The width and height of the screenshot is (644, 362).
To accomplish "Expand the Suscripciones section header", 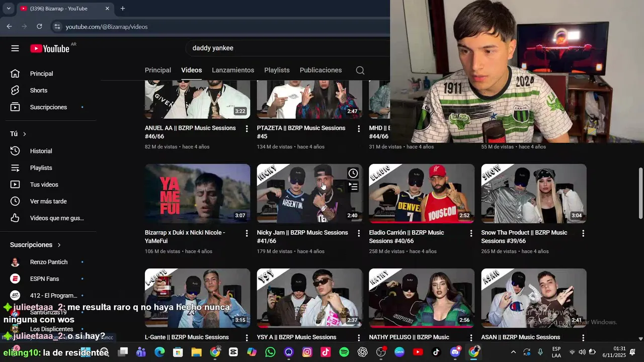I will point(35,245).
